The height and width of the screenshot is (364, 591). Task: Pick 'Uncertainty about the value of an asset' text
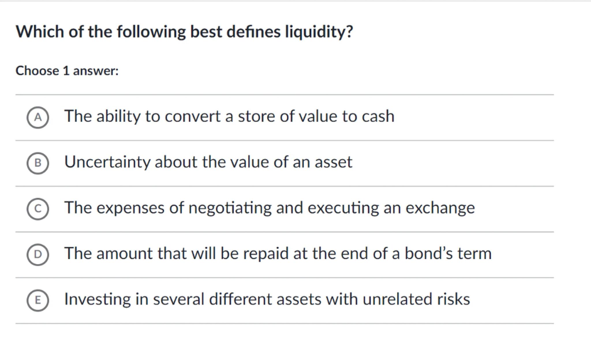[208, 162]
